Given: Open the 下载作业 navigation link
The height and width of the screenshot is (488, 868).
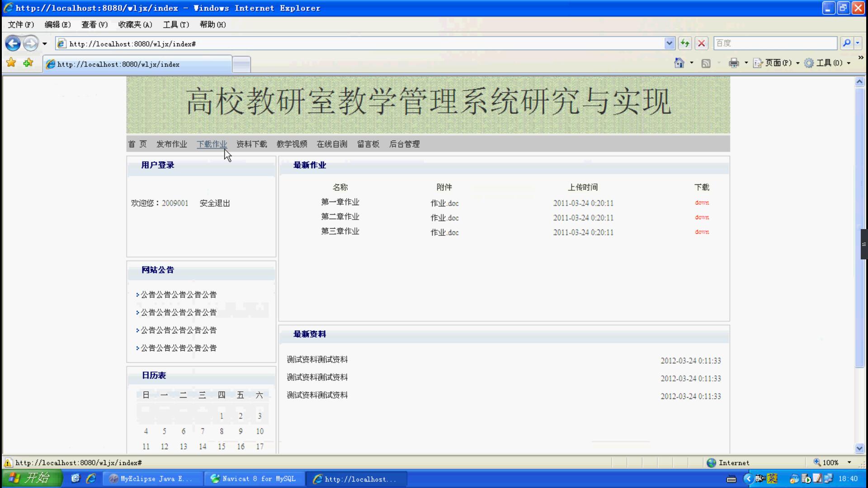Looking at the screenshot, I should pyautogui.click(x=212, y=144).
